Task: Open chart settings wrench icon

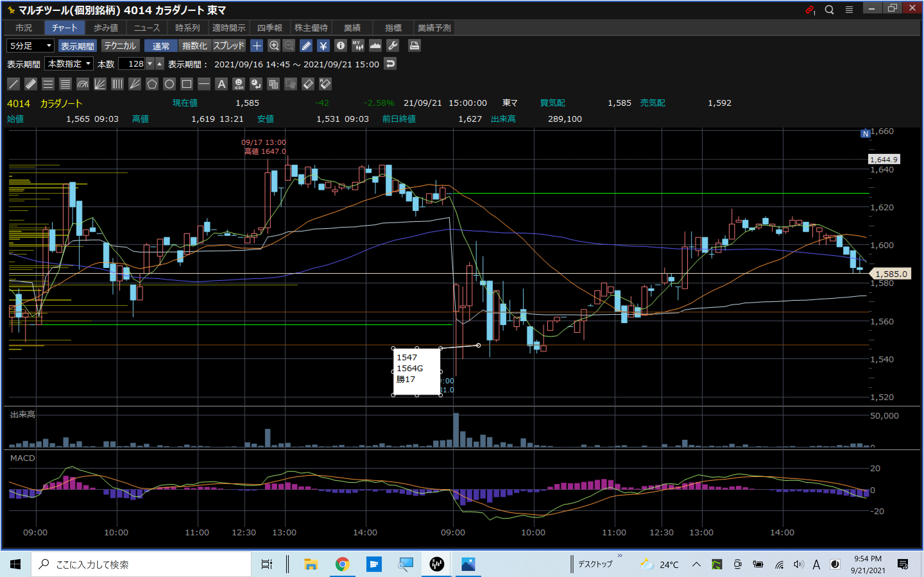Action: click(x=393, y=46)
